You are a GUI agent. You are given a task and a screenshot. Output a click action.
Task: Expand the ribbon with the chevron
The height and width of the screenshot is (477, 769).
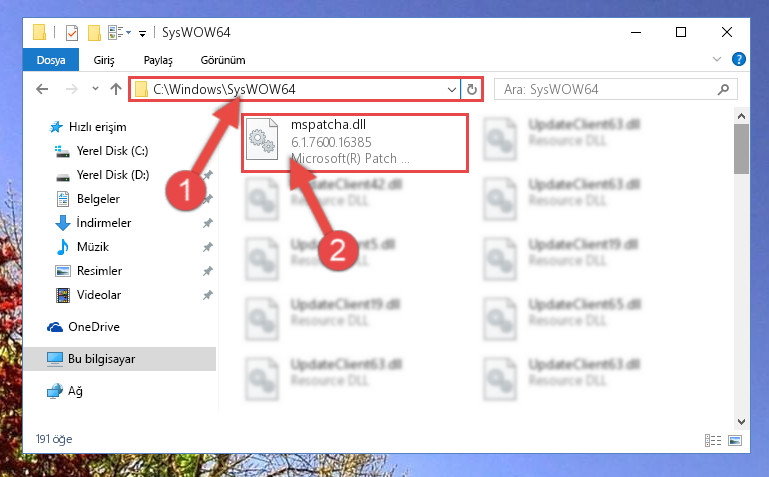coord(717,59)
